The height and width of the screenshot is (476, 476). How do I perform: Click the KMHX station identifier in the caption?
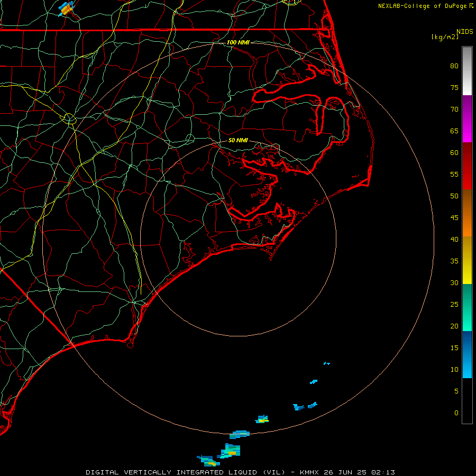coord(309,472)
